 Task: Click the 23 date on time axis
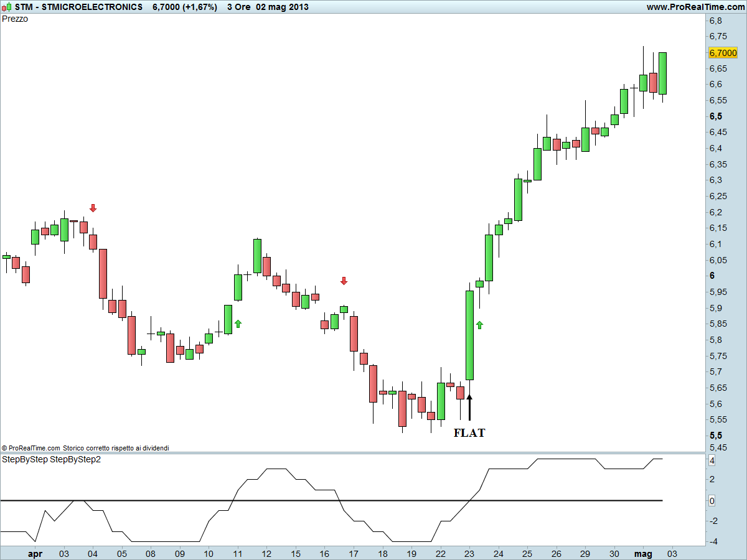pyautogui.click(x=469, y=553)
